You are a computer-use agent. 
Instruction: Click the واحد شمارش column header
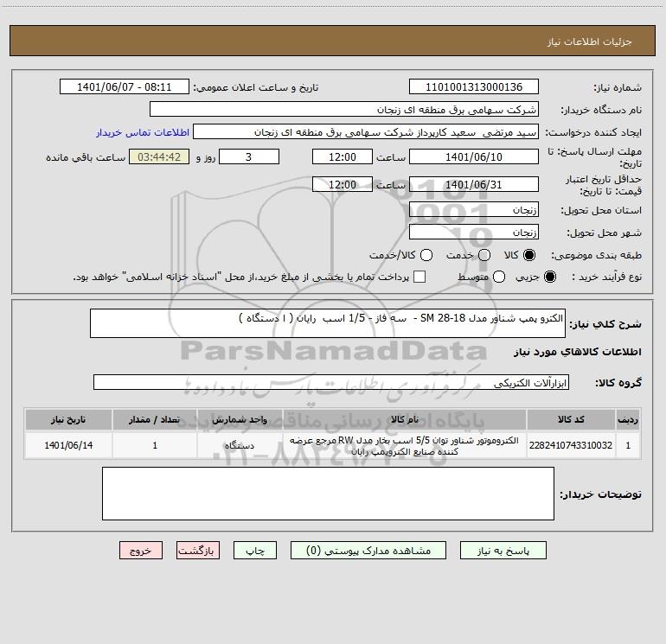pos(240,419)
